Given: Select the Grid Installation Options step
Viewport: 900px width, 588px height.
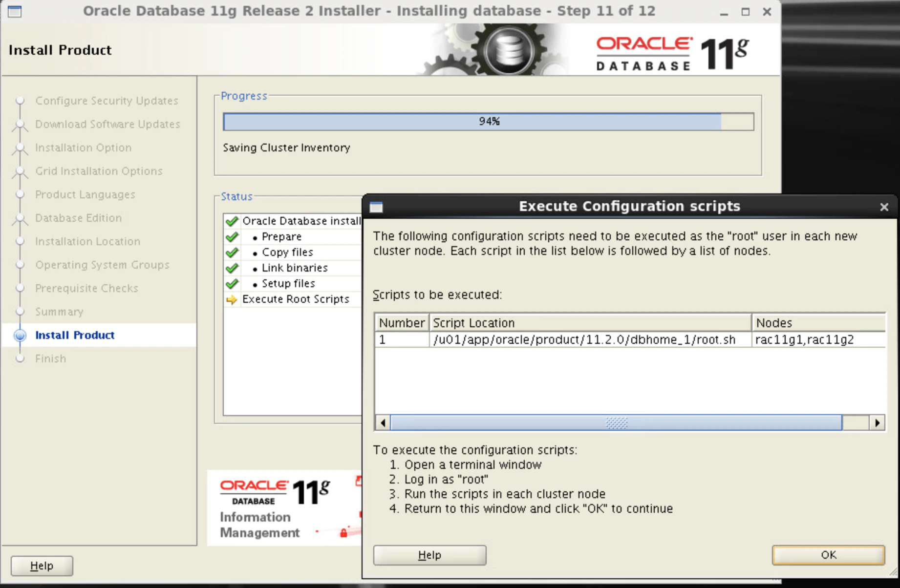Looking at the screenshot, I should (99, 171).
